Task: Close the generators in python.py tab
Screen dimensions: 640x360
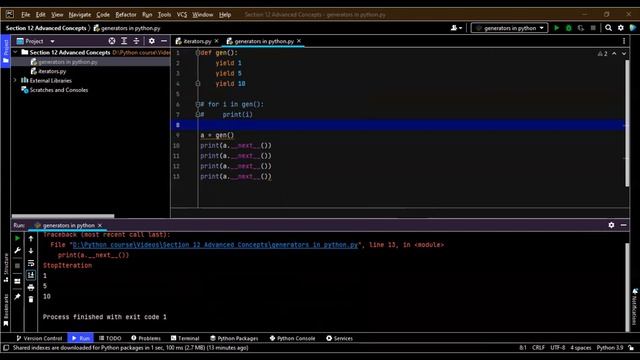Action: coord(299,41)
